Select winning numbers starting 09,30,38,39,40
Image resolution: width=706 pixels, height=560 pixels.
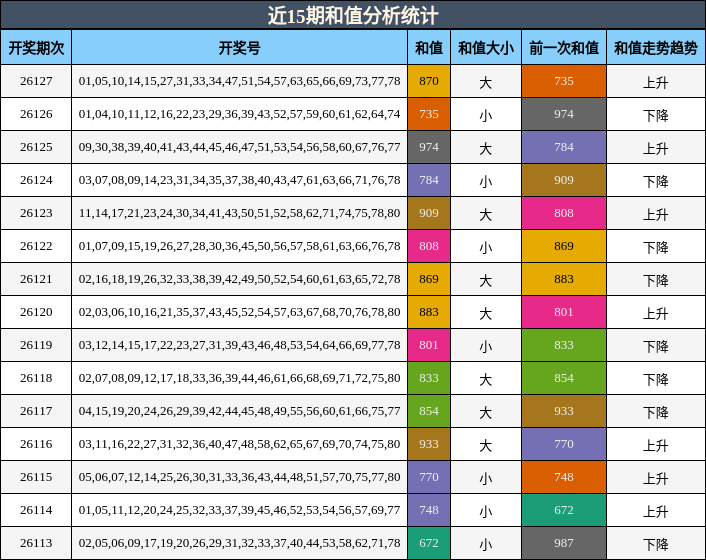[x=240, y=147]
